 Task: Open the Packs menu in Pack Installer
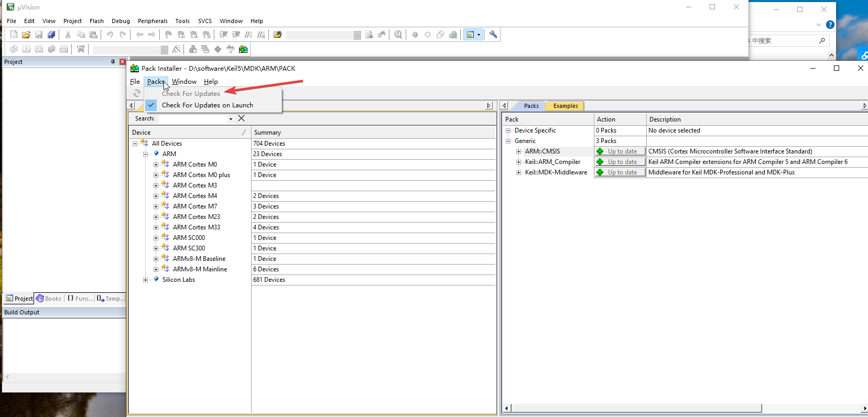coord(156,82)
